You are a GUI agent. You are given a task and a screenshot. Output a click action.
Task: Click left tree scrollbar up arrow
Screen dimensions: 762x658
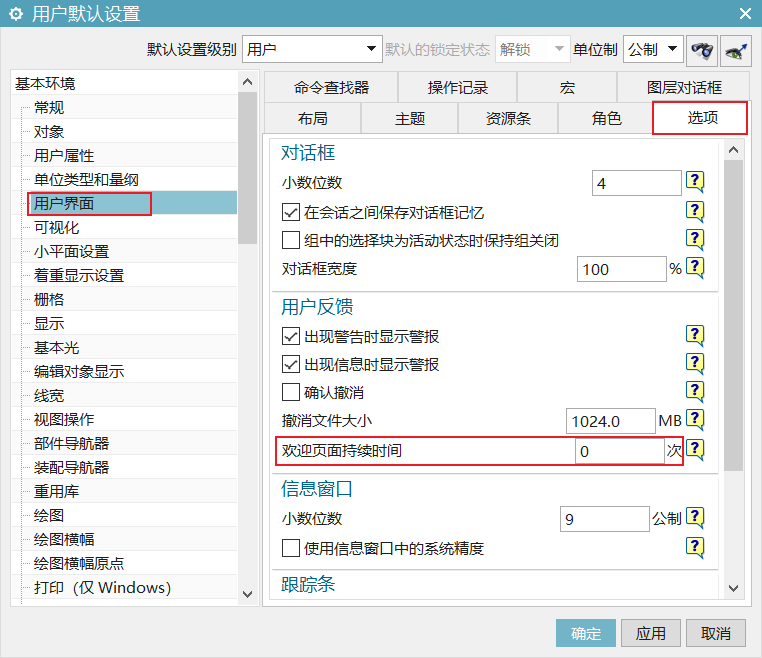(x=247, y=82)
